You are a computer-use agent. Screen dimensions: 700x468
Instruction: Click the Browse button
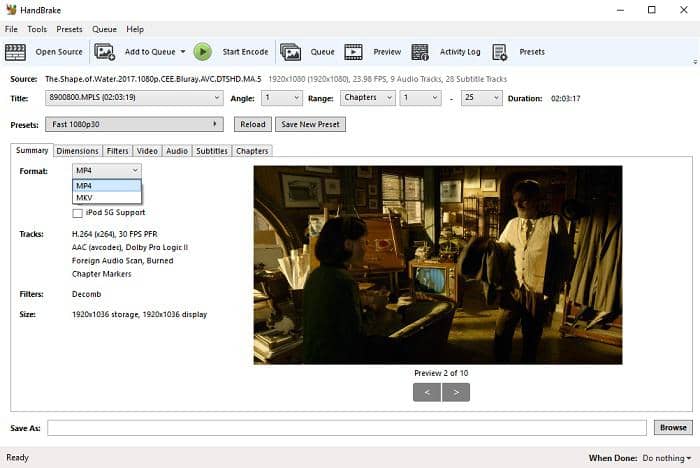pyautogui.click(x=673, y=427)
